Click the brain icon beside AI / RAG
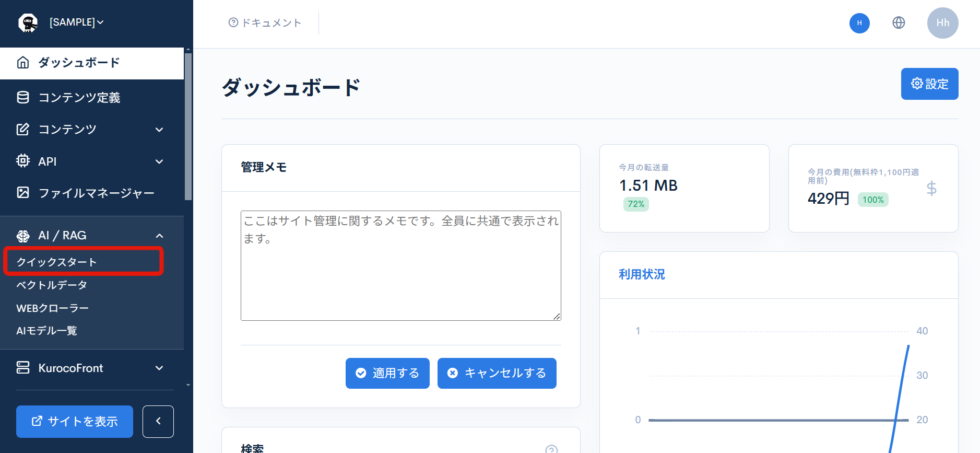 pyautogui.click(x=23, y=236)
